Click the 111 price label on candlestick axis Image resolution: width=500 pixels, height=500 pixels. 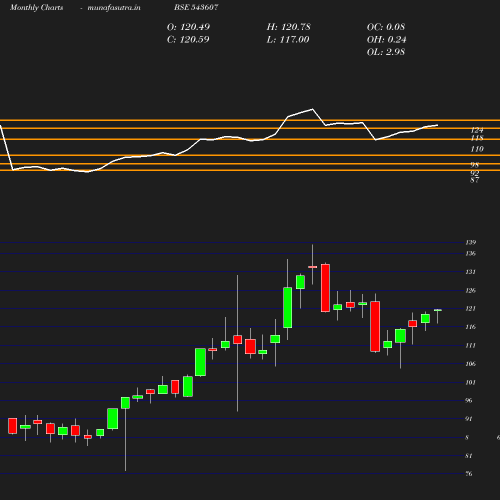coord(471,346)
